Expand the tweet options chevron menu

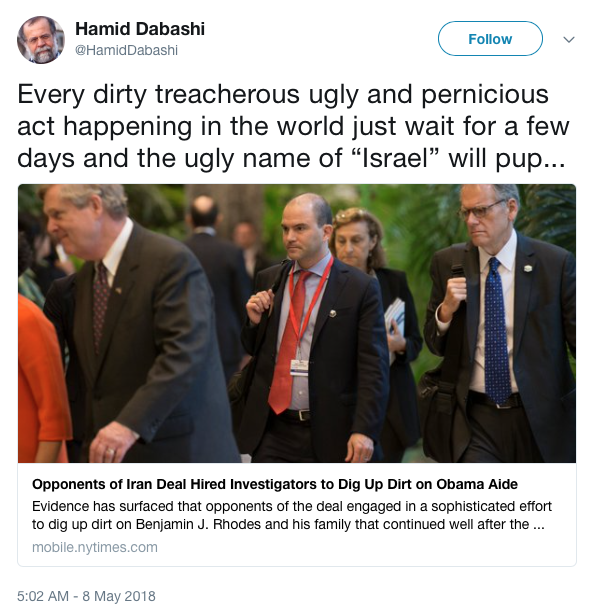point(569,39)
